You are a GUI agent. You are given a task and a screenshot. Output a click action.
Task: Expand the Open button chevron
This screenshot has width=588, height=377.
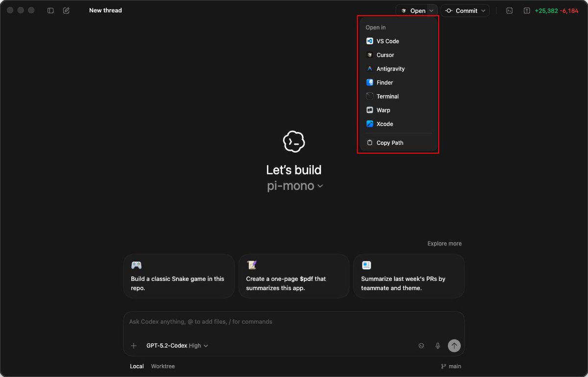tap(431, 11)
